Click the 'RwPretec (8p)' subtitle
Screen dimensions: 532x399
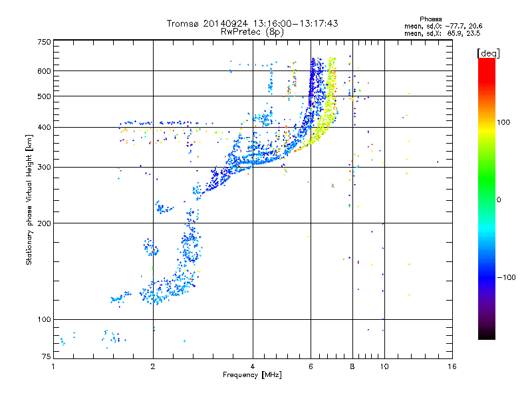(x=252, y=32)
